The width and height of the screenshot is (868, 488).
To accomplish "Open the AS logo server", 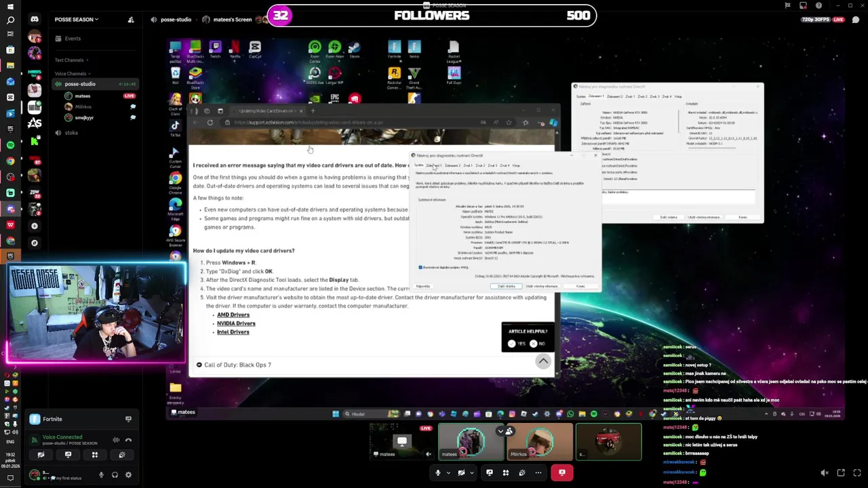I will 35,123.
